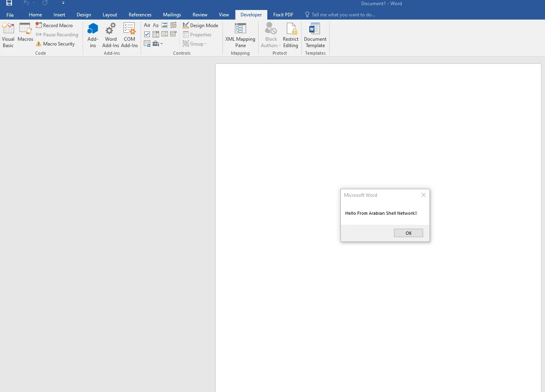Image resolution: width=545 pixels, height=392 pixels.
Task: Switch to the Review tab
Action: pyautogui.click(x=200, y=15)
